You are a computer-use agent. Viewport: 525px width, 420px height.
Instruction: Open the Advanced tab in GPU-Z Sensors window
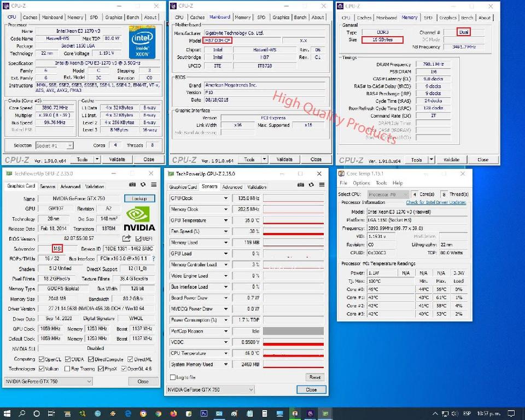click(232, 187)
